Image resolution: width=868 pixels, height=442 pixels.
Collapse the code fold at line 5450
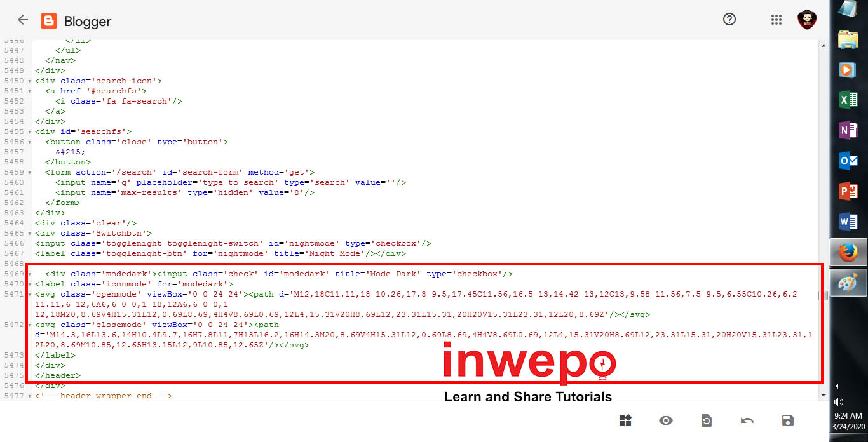(30, 81)
